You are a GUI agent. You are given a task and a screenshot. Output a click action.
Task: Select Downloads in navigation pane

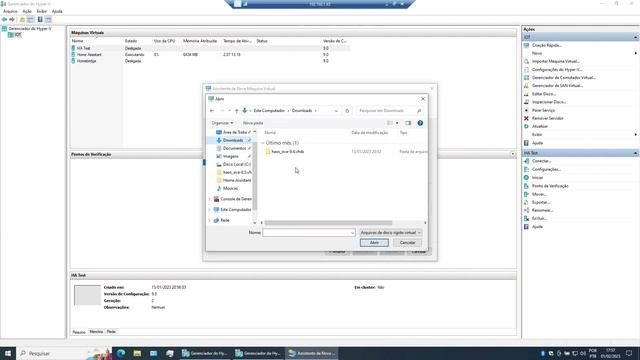tap(233, 140)
